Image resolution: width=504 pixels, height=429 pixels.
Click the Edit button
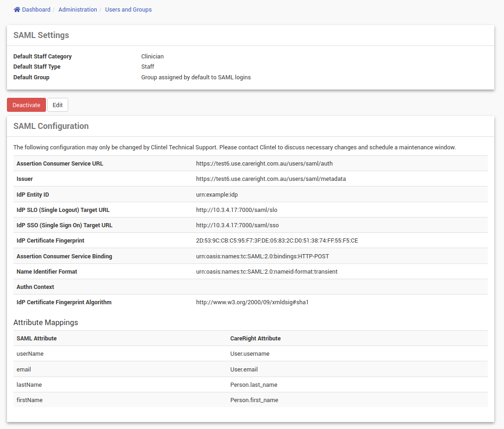point(57,105)
